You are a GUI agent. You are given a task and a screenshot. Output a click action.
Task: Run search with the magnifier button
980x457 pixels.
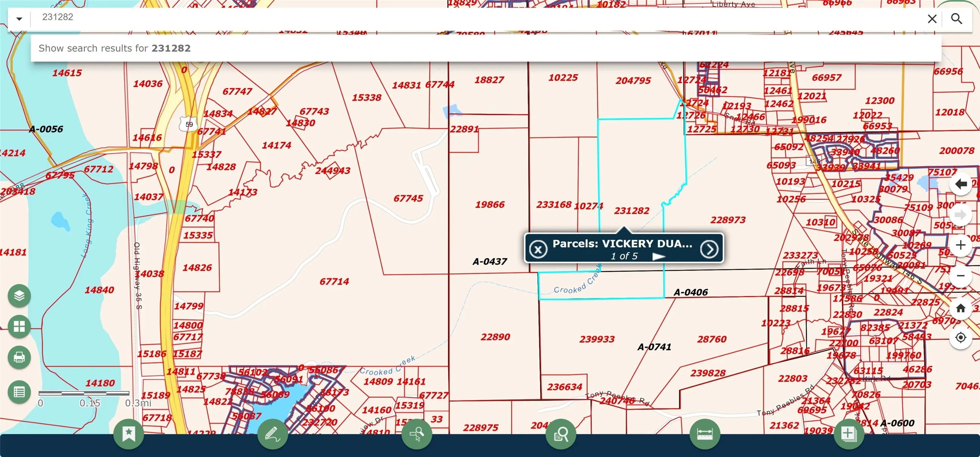pyautogui.click(x=957, y=18)
